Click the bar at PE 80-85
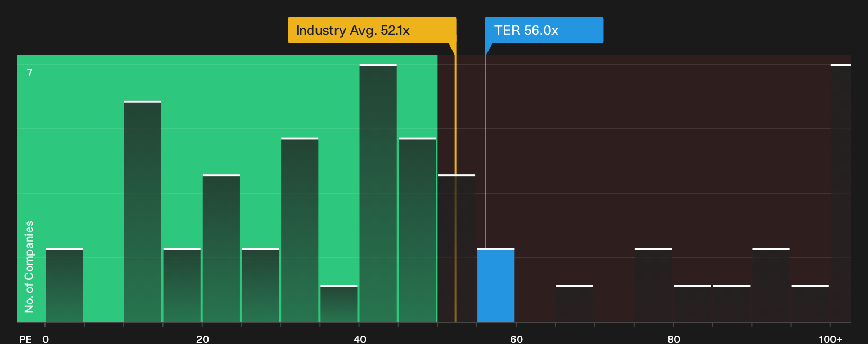Viewport: 868px width, 344px height. point(692,304)
